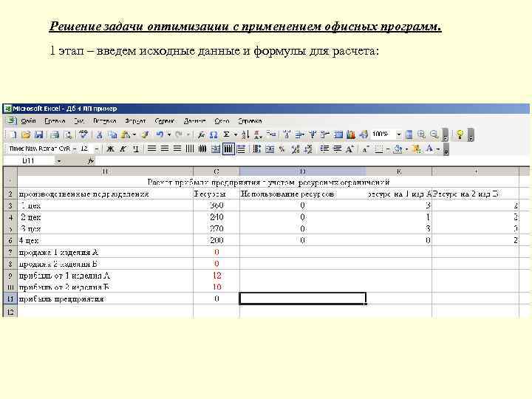This screenshot has width=532, height=399.
Task: Select the active cell D11
Action: click(x=303, y=299)
